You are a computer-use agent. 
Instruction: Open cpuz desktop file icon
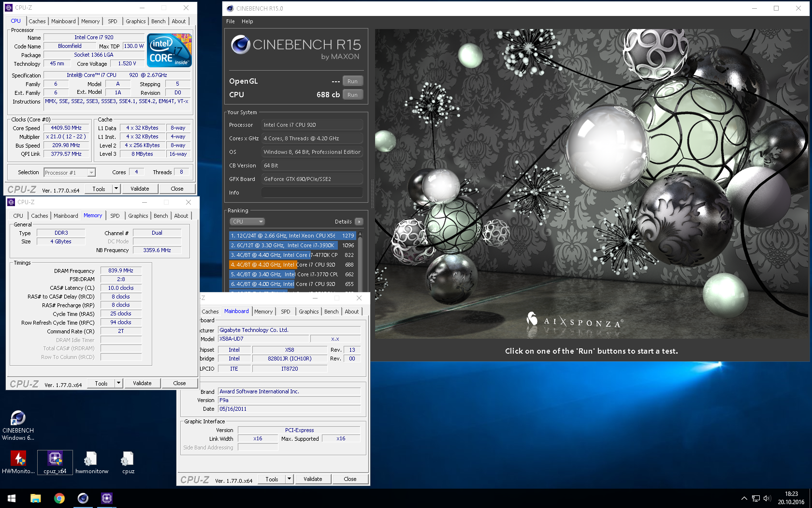[x=128, y=462]
